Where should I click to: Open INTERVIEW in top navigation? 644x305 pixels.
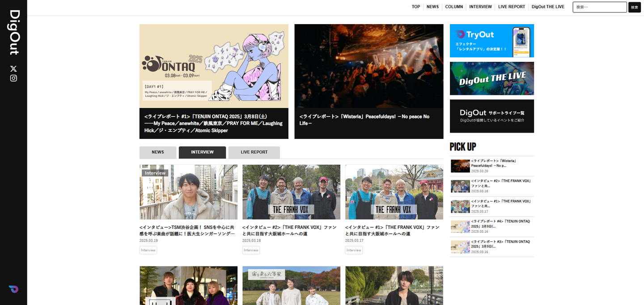[x=480, y=7]
